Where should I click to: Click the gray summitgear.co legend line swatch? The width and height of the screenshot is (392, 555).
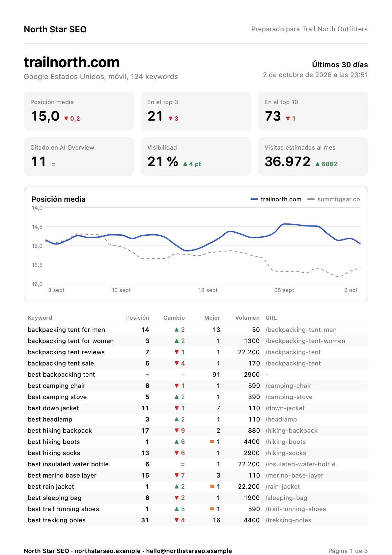click(311, 199)
